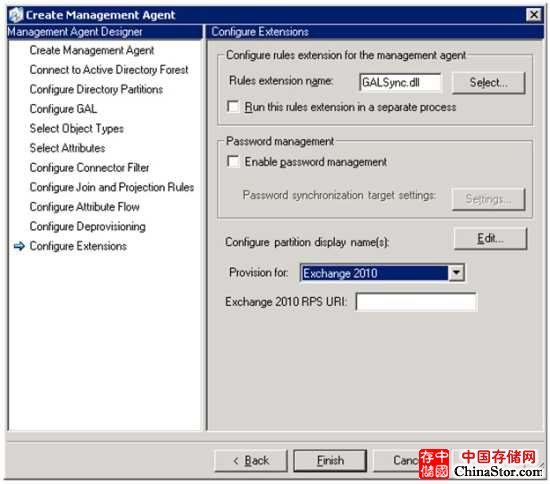Open the Provision for dropdown arrow

tap(456, 273)
